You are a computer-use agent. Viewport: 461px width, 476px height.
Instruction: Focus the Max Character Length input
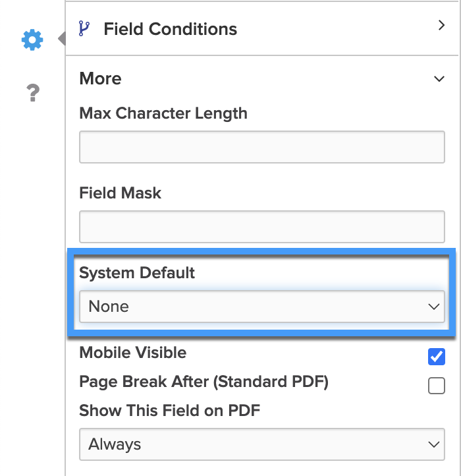click(262, 147)
